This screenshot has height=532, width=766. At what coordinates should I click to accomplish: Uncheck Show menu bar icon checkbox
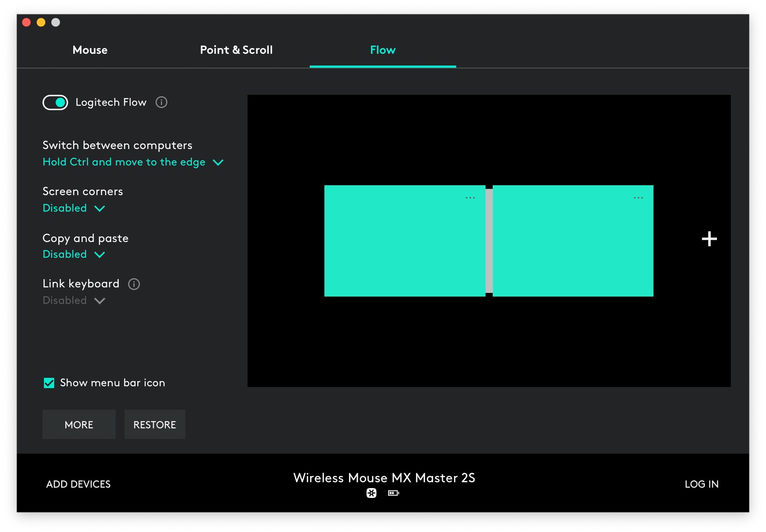(x=49, y=383)
